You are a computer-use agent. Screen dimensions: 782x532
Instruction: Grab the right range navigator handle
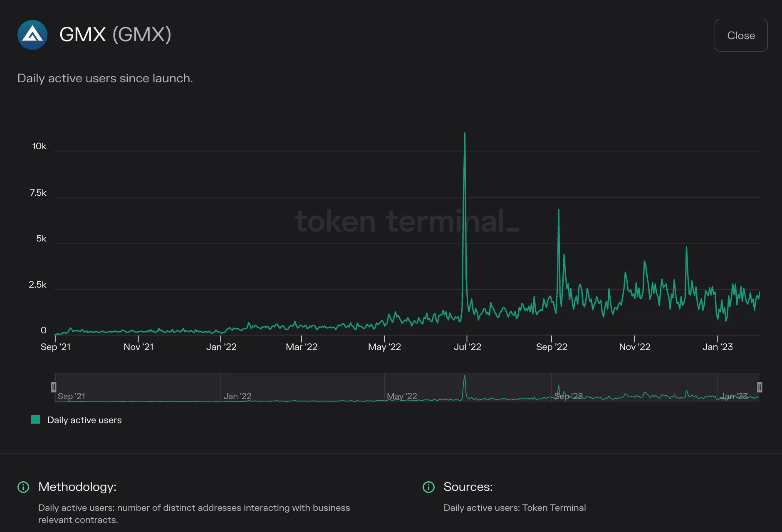pos(760,387)
